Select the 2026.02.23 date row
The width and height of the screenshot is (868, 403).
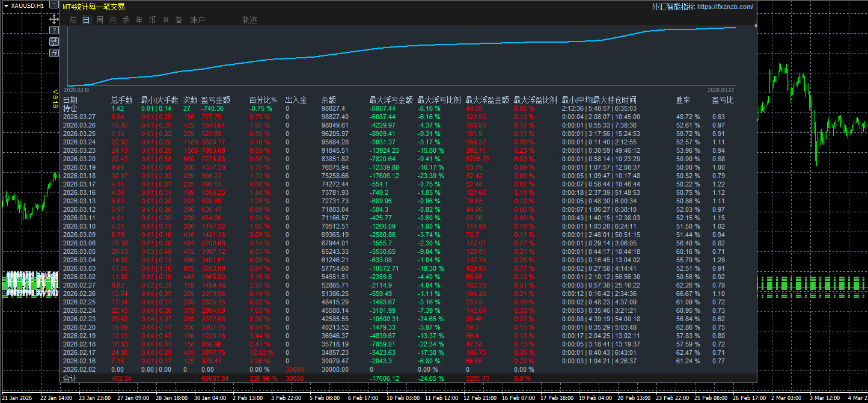tap(79, 319)
